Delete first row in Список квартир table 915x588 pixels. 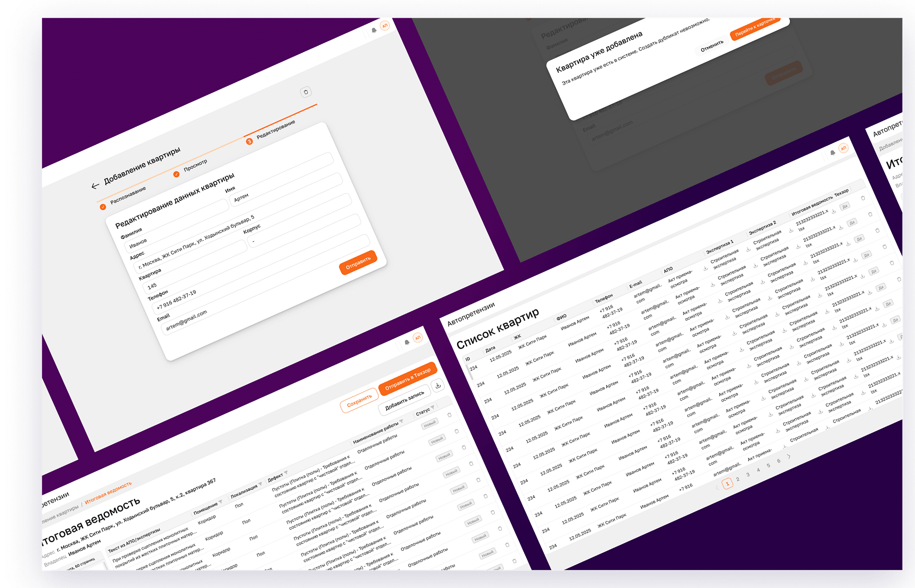pos(863,198)
